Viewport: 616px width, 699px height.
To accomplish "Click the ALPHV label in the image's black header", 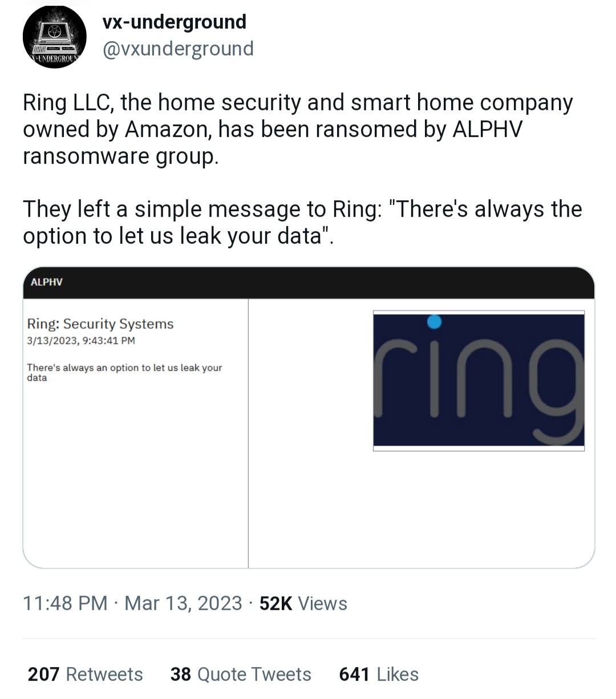I will click(47, 282).
